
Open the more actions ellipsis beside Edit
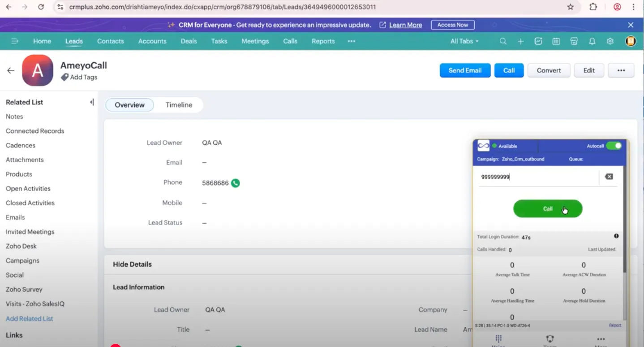tap(621, 70)
